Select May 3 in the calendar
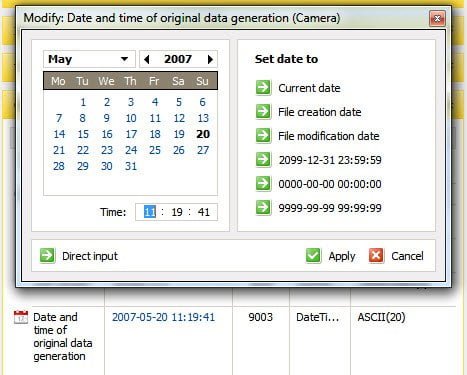This screenshot has width=467, height=375. [x=131, y=102]
